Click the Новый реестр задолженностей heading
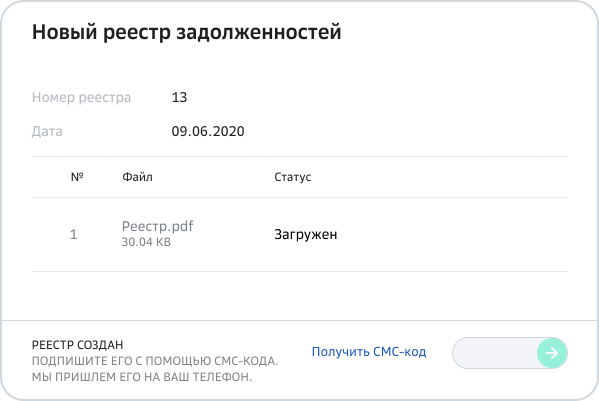Image resolution: width=599 pixels, height=401 pixels. pos(186,32)
